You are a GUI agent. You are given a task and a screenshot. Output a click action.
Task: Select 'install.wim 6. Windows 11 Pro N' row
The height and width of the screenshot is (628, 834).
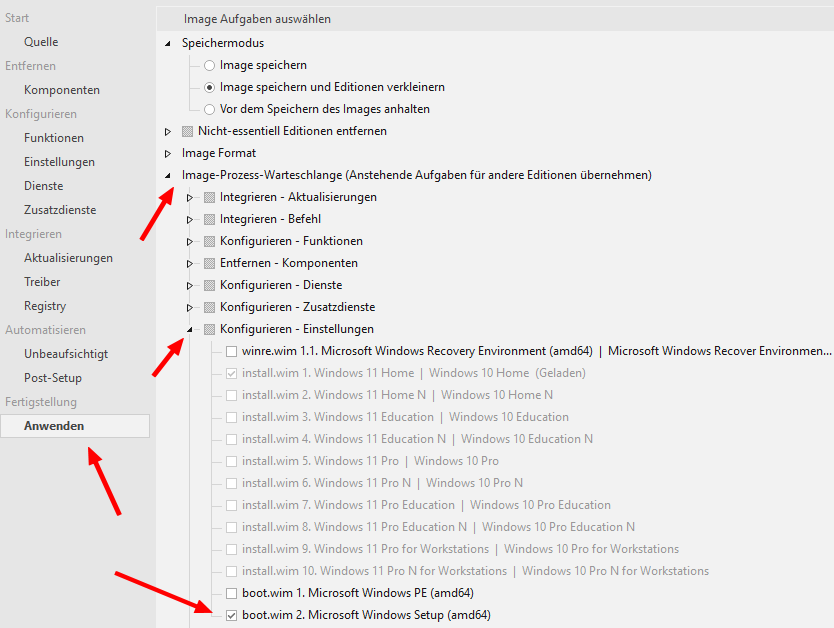(x=382, y=483)
